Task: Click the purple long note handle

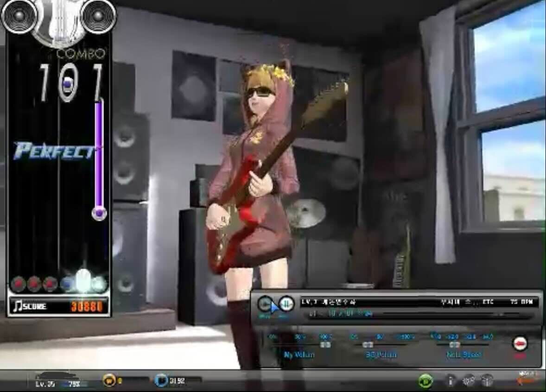Action: click(99, 213)
